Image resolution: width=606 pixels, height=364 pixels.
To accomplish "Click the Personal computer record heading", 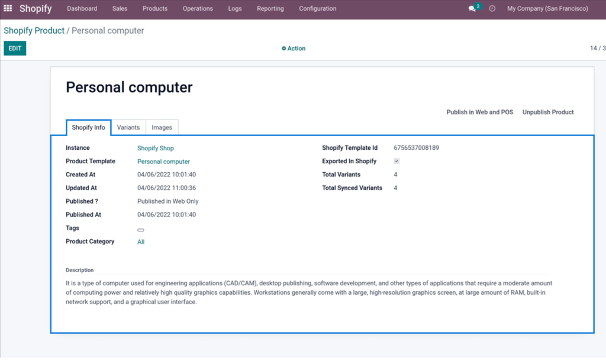I will 129,88.
